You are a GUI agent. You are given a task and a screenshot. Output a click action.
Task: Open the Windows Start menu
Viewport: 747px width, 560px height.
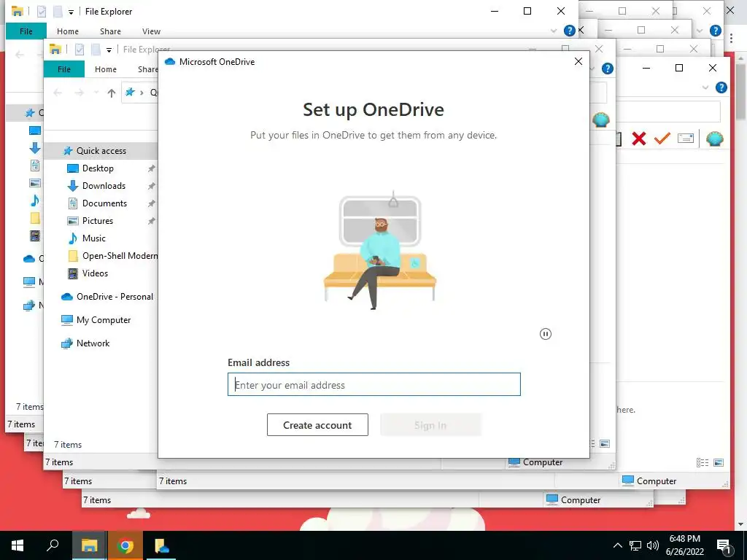[18, 545]
